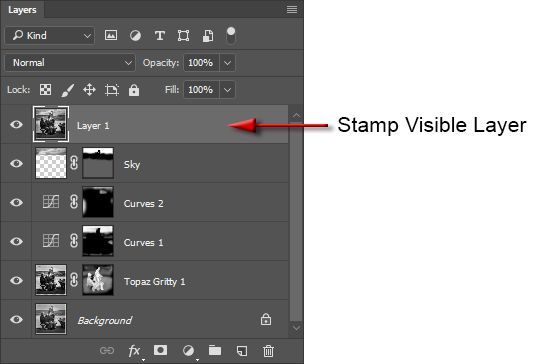This screenshot has height=364, width=540.
Task: Open the Opacity slider dropdown arrow
Action: click(227, 63)
